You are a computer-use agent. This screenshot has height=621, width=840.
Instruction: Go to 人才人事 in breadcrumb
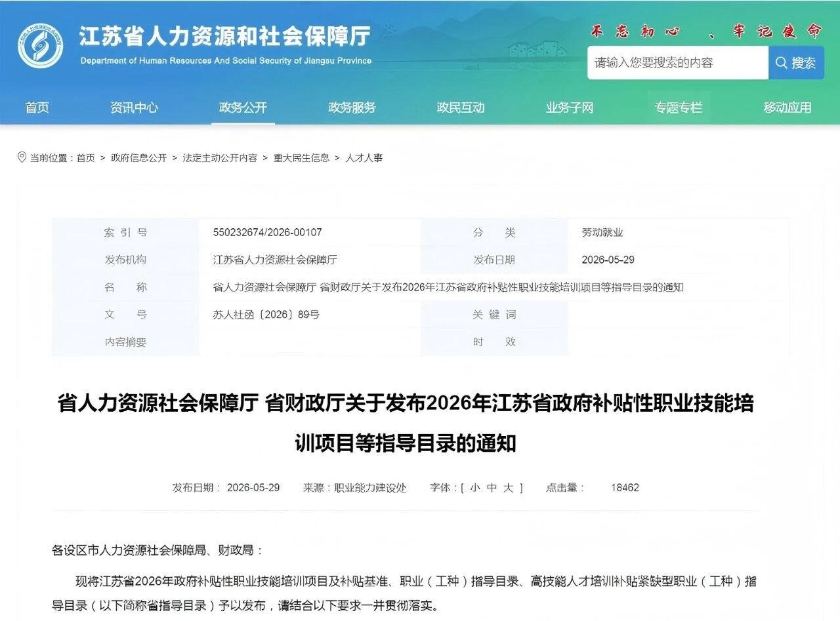pos(364,158)
